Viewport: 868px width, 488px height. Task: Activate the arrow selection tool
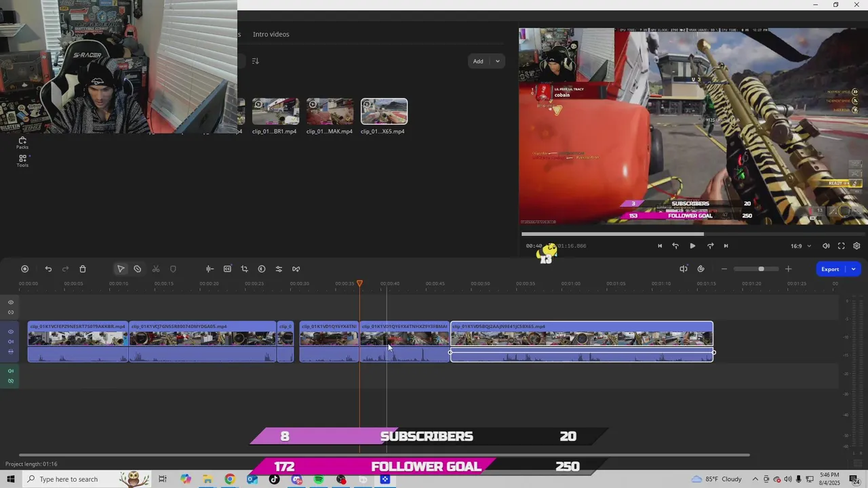[x=121, y=269]
